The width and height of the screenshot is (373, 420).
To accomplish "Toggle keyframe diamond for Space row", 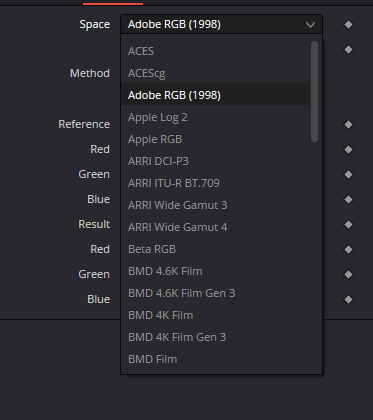I will click(348, 24).
